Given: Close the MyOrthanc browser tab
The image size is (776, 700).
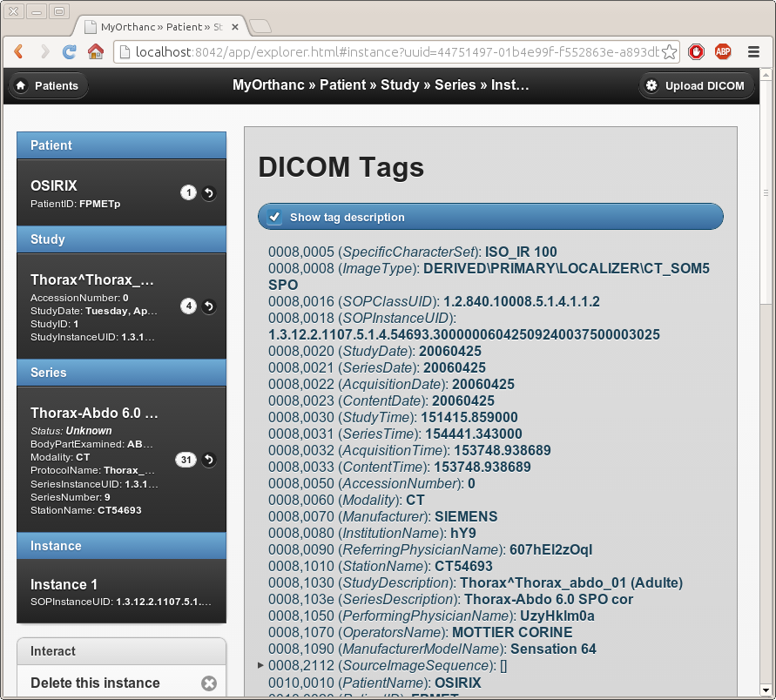Looking at the screenshot, I should click(x=235, y=27).
